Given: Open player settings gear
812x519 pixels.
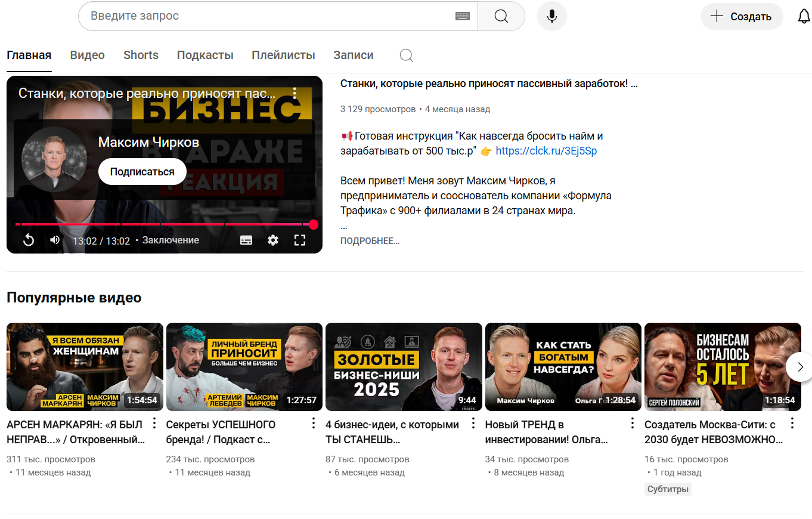Looking at the screenshot, I should click(273, 240).
